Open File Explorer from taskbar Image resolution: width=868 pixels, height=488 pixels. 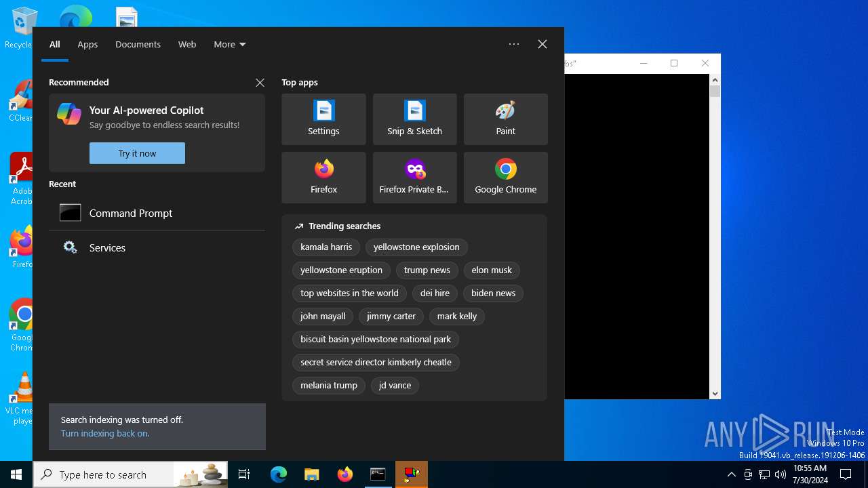pyautogui.click(x=311, y=474)
